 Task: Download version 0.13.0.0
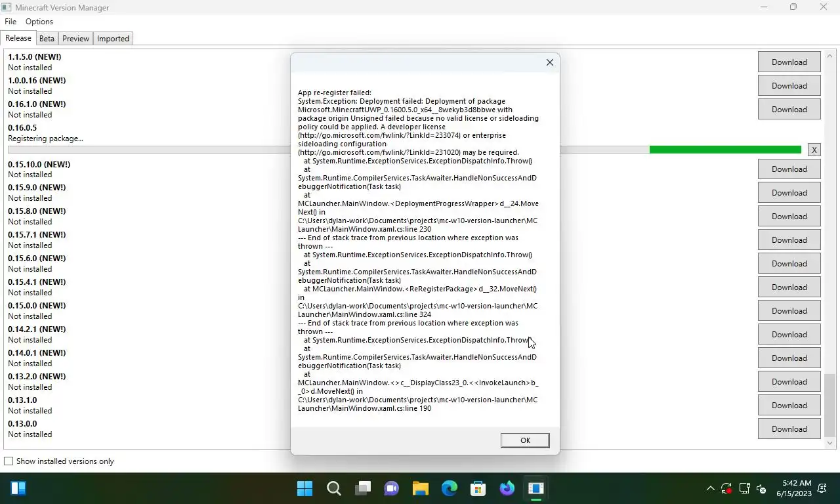point(789,429)
